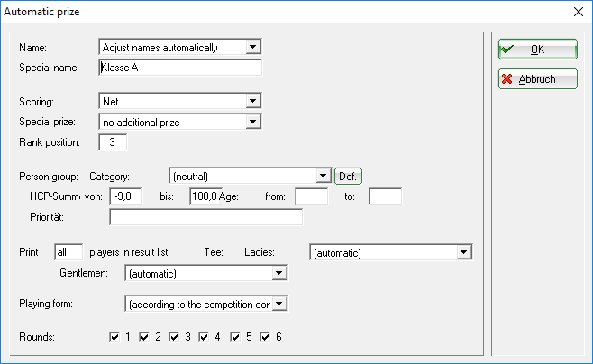Click into the Priorität text field
The width and height of the screenshot is (593, 364).
(206, 217)
